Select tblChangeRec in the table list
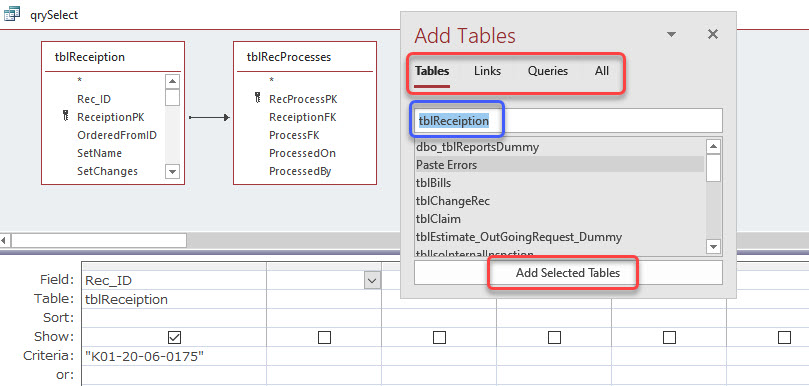Screen dimensions: 809x386 [x=559, y=201]
